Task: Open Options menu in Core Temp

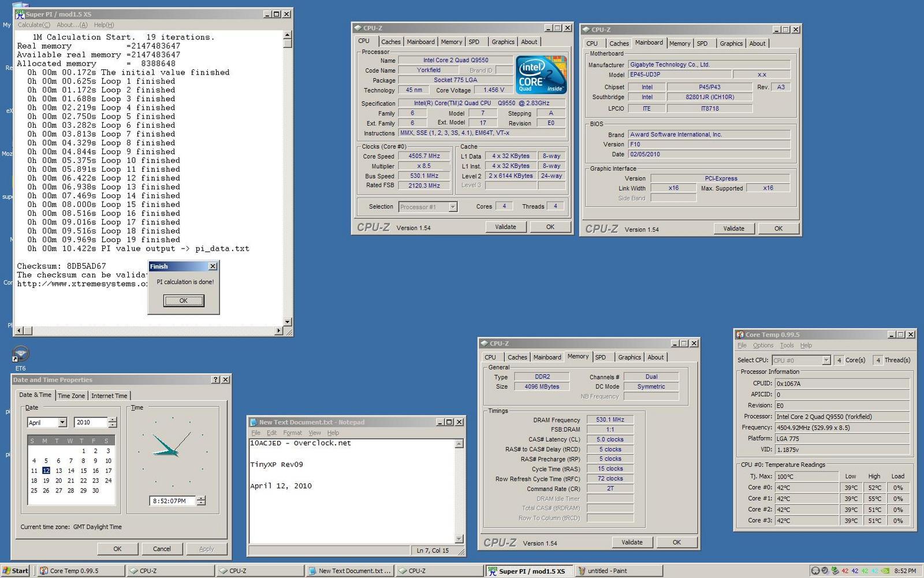Action: click(763, 345)
